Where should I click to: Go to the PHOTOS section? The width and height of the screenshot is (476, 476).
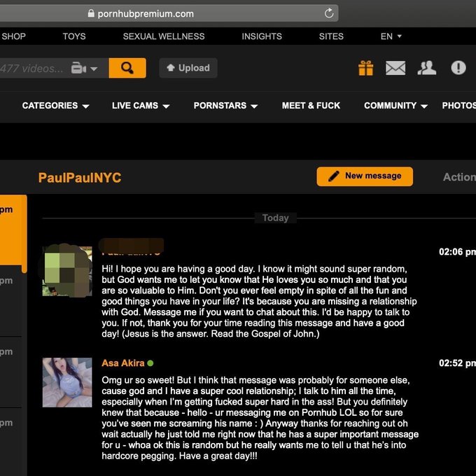pos(458,106)
